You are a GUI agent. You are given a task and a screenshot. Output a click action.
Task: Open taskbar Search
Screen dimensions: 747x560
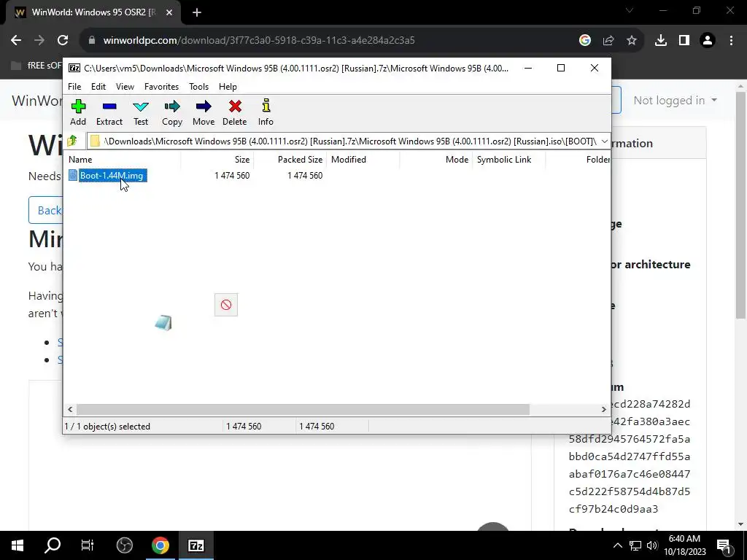pyautogui.click(x=53, y=545)
